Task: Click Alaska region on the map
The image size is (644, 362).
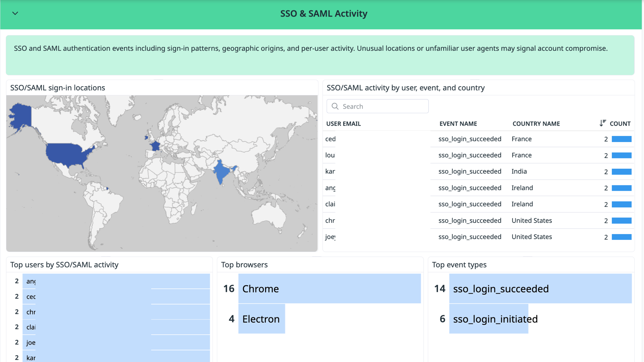Action: pos(21,117)
